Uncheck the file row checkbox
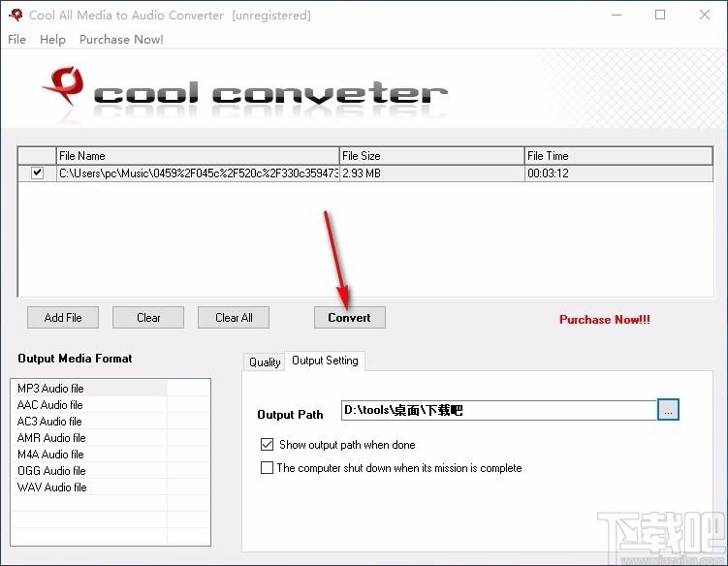This screenshot has height=566, width=728. coord(37,173)
